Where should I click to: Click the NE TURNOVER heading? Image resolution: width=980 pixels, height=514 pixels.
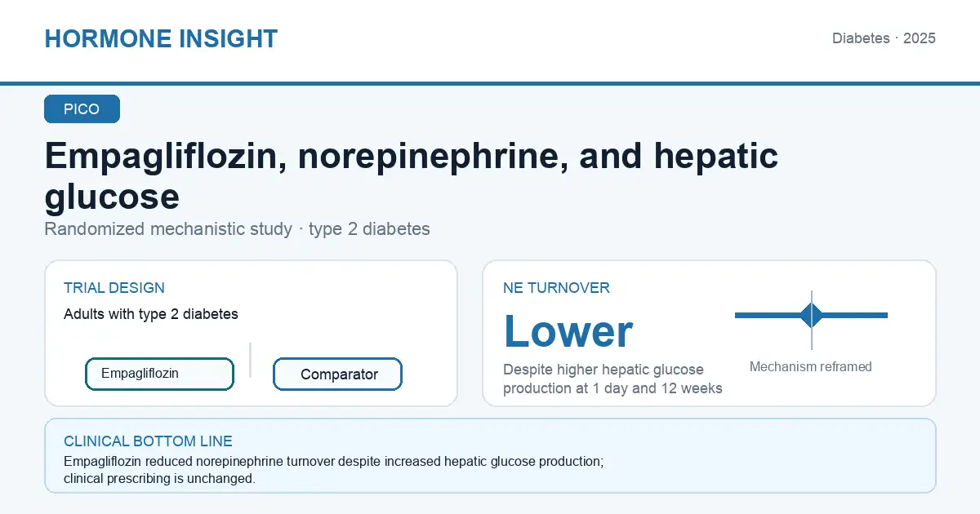coord(556,288)
